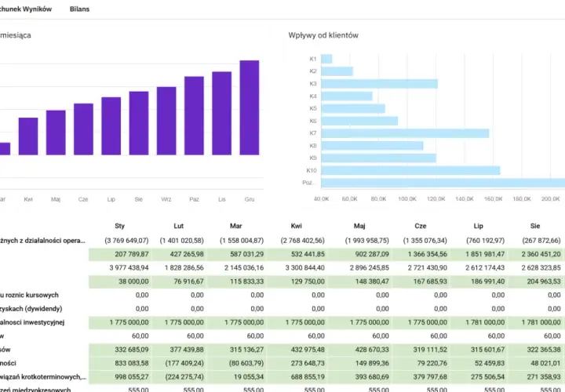Image resolution: width=565 pixels, height=392 pixels.
Task: Click row label ending 'alnosci inwestycyjnej'
Action: [32, 322]
